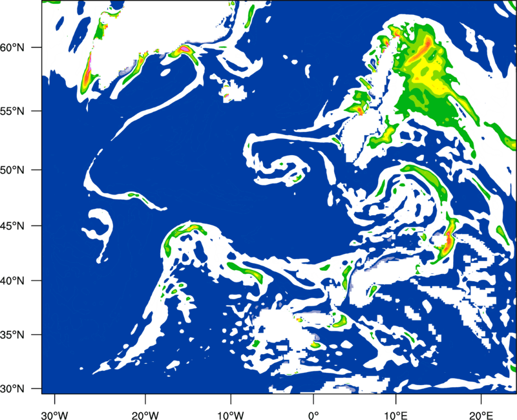Click the 55°N latitude label
Image resolution: width=517 pixels, height=420 pixels.
12,110
